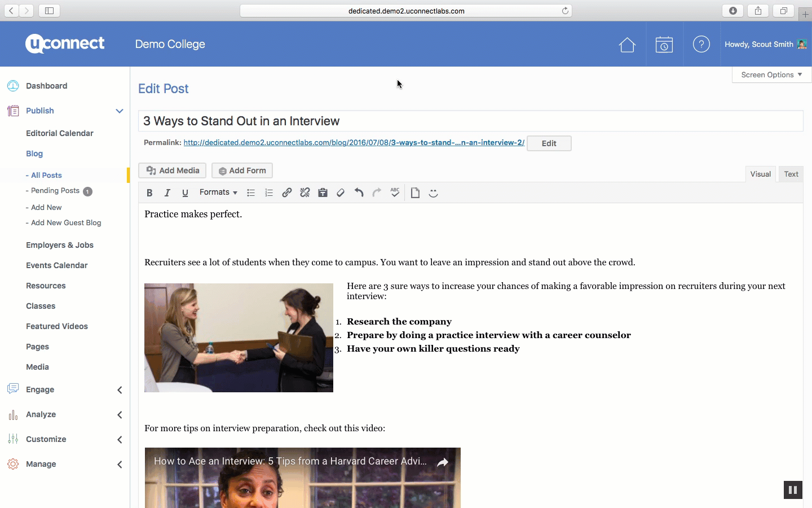
Task: Toggle bold formatting in editor toolbar
Action: point(149,193)
